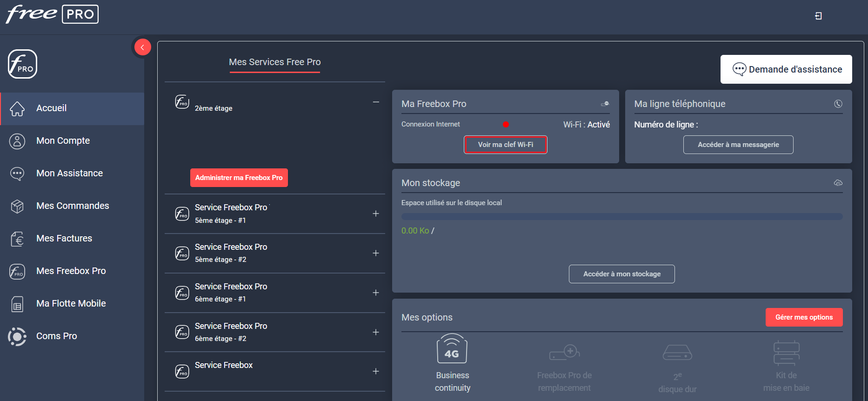Click icon of 6ème étage - #1 service
The height and width of the screenshot is (401, 868).
point(182,293)
